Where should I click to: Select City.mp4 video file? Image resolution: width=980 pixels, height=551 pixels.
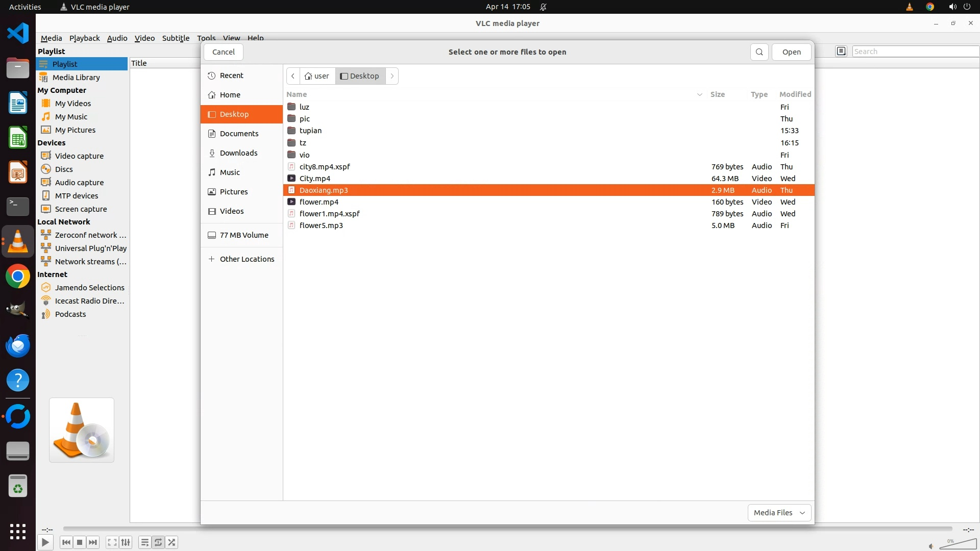[x=315, y=179]
